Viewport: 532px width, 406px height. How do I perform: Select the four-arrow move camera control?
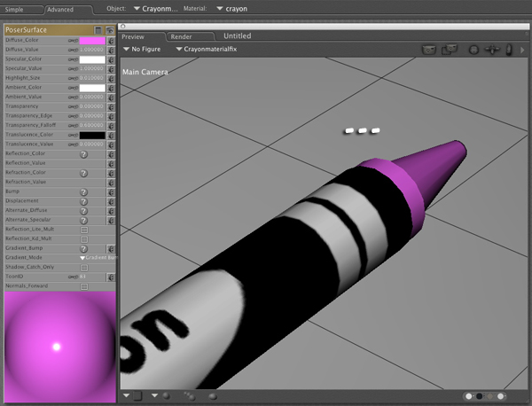[x=492, y=50]
